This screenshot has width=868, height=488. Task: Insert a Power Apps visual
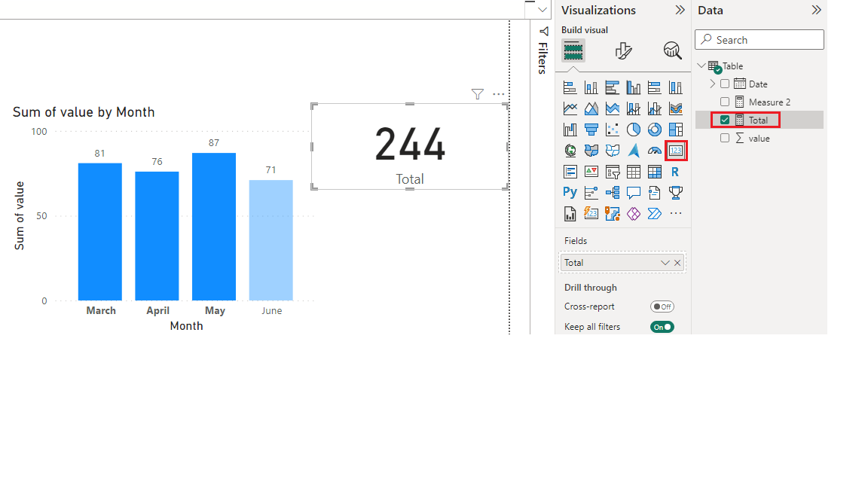(633, 214)
